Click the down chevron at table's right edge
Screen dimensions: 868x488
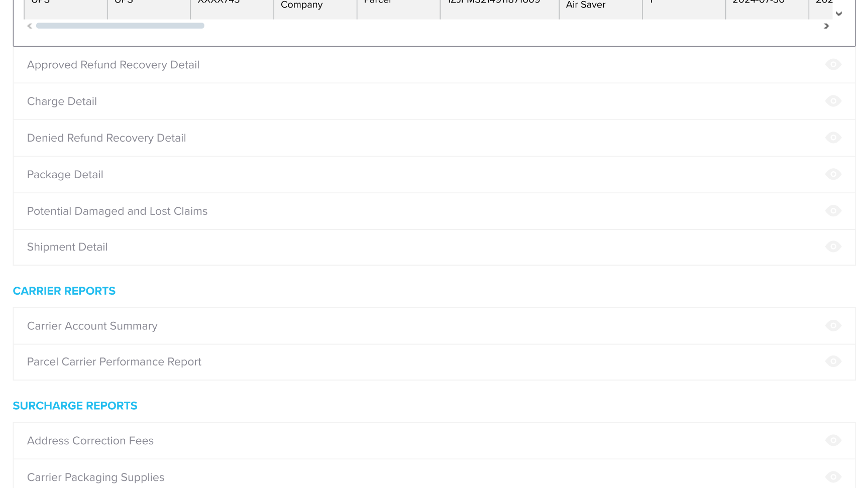pos(839,14)
